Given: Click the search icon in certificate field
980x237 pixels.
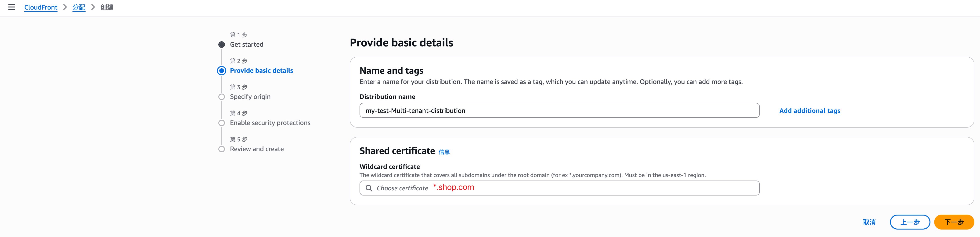Looking at the screenshot, I should [x=369, y=188].
